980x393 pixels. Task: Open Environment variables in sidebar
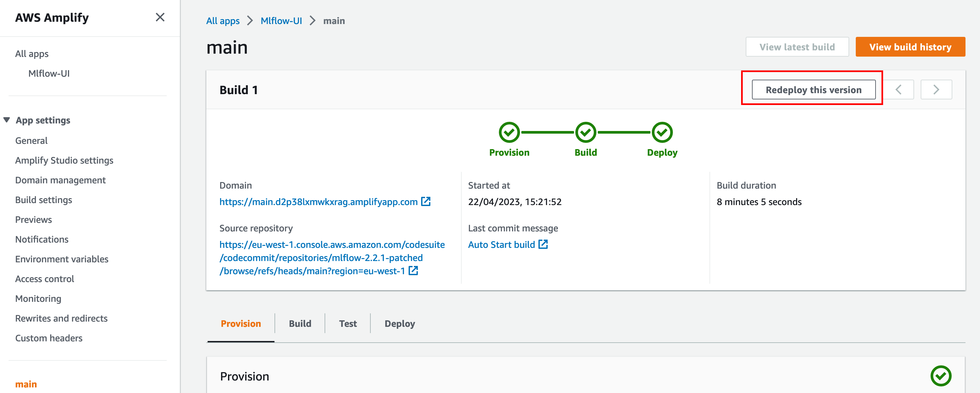point(62,259)
